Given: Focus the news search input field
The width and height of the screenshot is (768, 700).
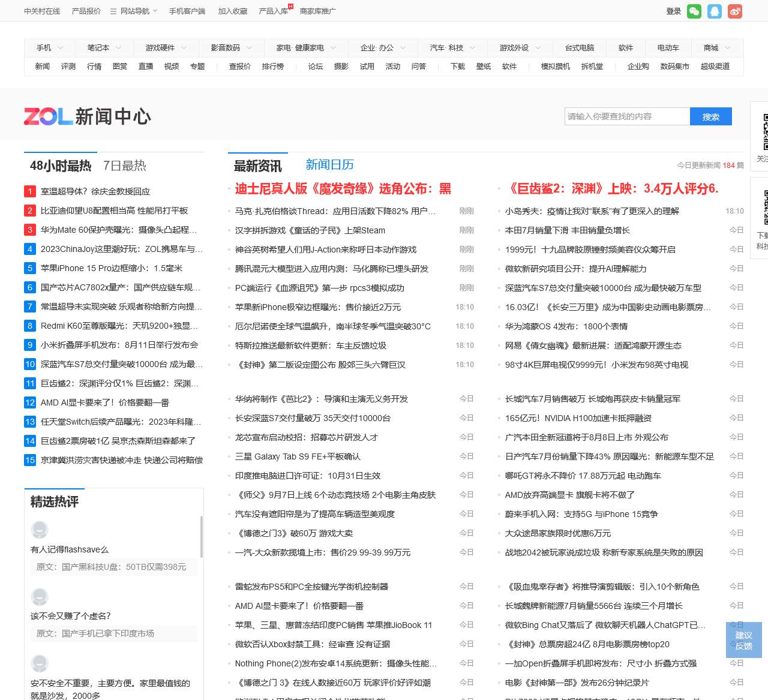Looking at the screenshot, I should [x=628, y=116].
